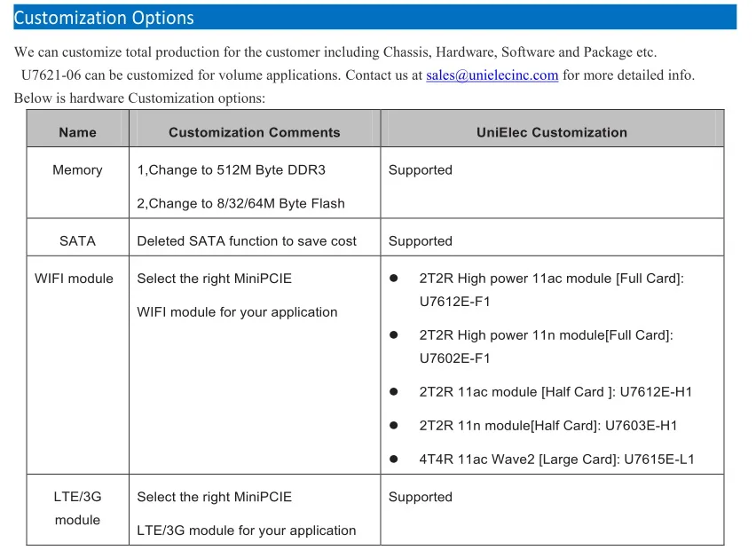Click the LTE/3G module name cell

(77, 509)
